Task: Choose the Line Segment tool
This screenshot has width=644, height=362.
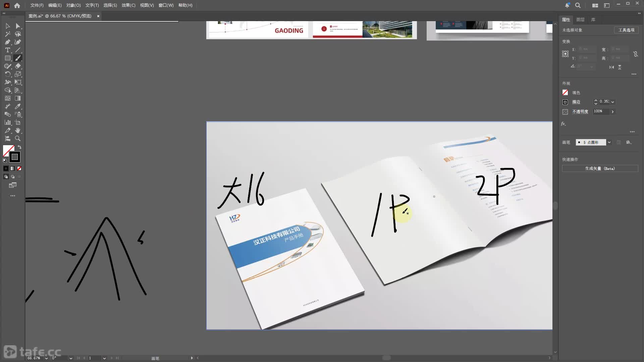Action: tap(18, 50)
